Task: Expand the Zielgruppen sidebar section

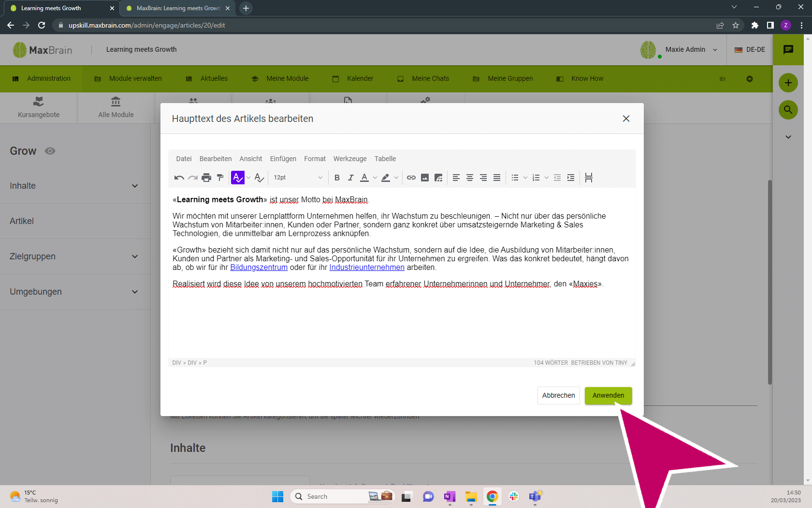Action: point(75,256)
